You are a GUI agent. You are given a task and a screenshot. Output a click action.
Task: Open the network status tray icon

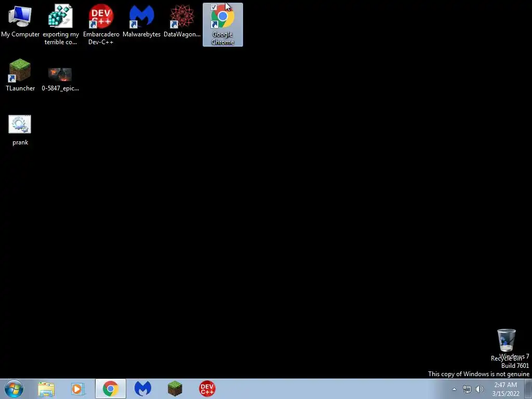point(467,389)
